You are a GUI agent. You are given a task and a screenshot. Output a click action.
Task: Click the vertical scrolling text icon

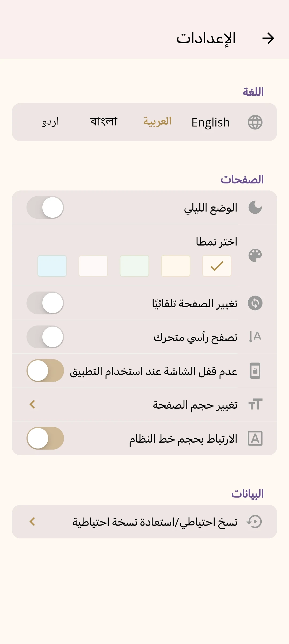[x=255, y=337]
